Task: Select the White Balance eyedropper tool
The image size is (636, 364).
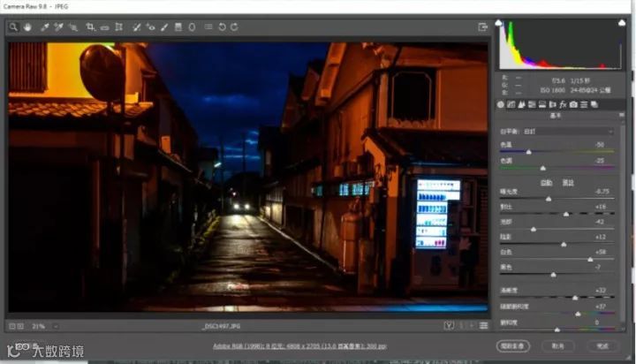Action: click(x=45, y=27)
